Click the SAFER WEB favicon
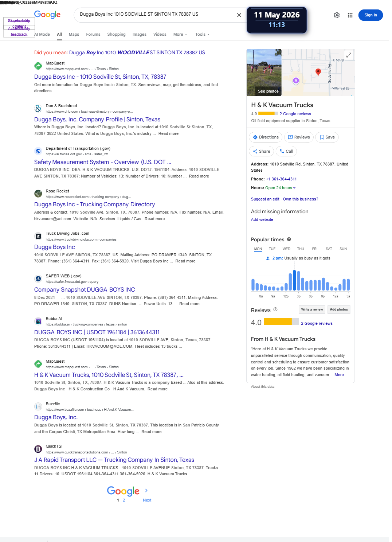Viewport: 392px width, 542px height. pyautogui.click(x=38, y=279)
